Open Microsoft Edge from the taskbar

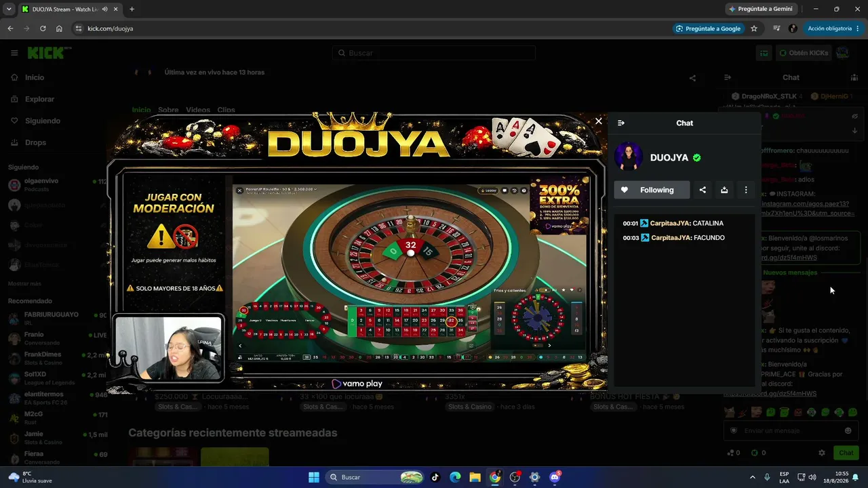tap(455, 477)
